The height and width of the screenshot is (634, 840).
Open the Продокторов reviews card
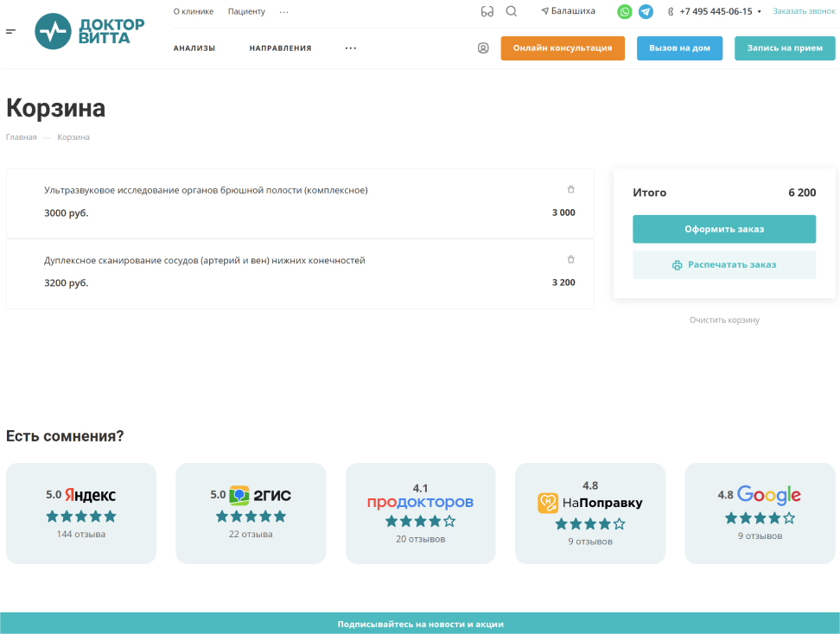pyautogui.click(x=421, y=514)
